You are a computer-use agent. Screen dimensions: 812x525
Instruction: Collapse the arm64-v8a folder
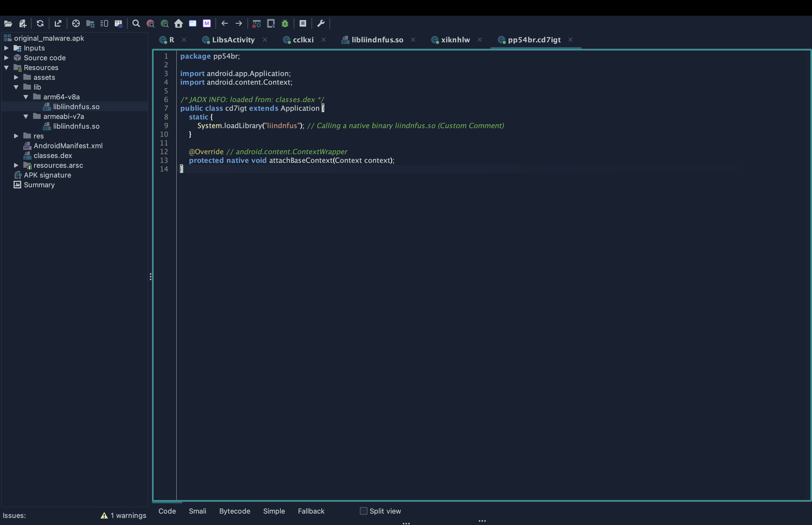coord(26,97)
